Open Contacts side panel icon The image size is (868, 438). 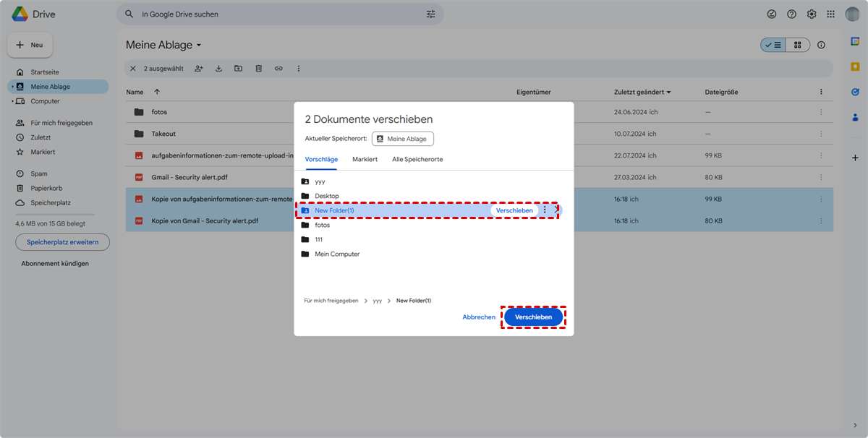(855, 117)
